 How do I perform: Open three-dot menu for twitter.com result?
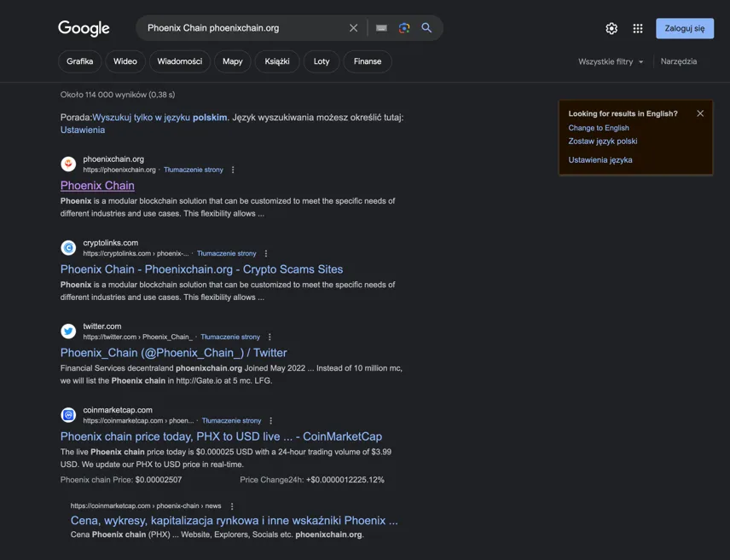(269, 337)
